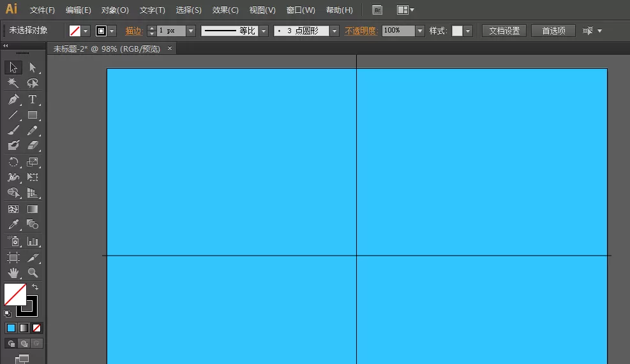The image size is (630, 364).
Task: Activate the Eyedropper tool
Action: click(x=13, y=224)
